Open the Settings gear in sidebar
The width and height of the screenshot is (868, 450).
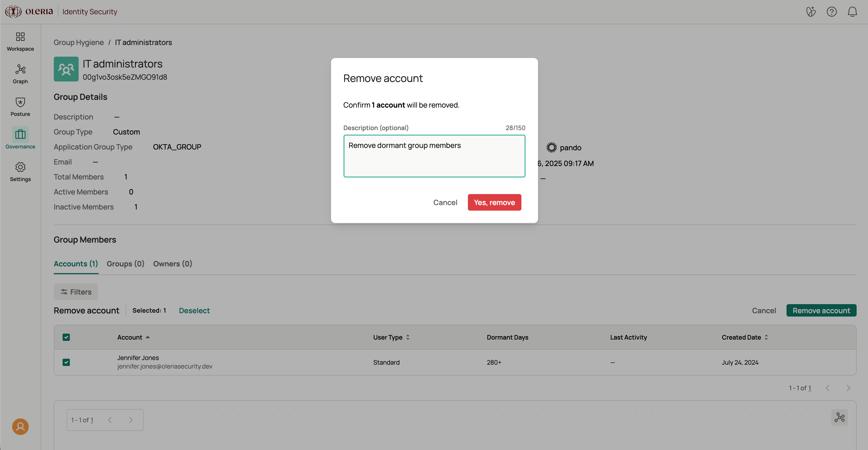[20, 172]
